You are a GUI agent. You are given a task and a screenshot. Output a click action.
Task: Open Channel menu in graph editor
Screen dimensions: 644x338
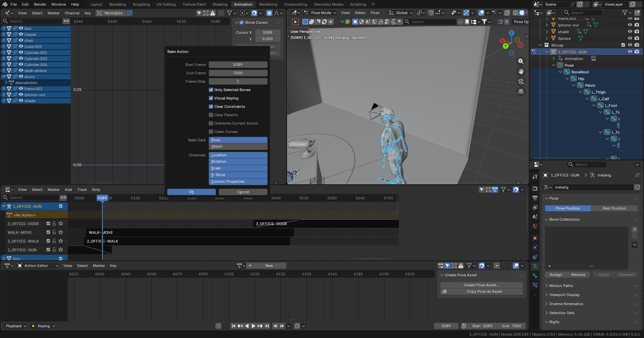coord(72,13)
